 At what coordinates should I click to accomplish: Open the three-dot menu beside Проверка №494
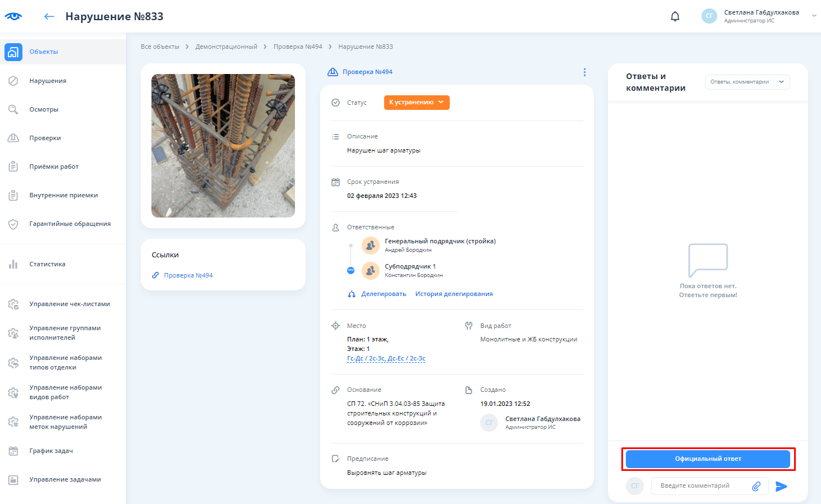click(584, 72)
